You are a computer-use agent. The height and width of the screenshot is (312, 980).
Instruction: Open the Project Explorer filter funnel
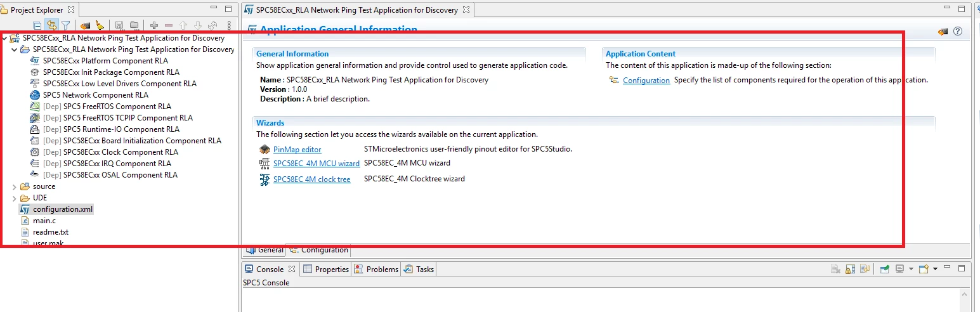coord(65,25)
